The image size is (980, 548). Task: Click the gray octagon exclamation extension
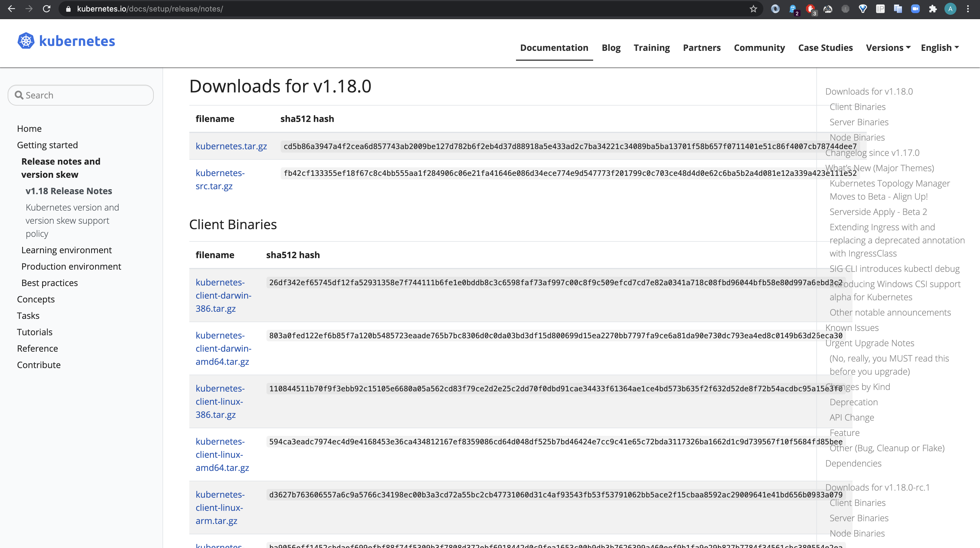point(845,9)
